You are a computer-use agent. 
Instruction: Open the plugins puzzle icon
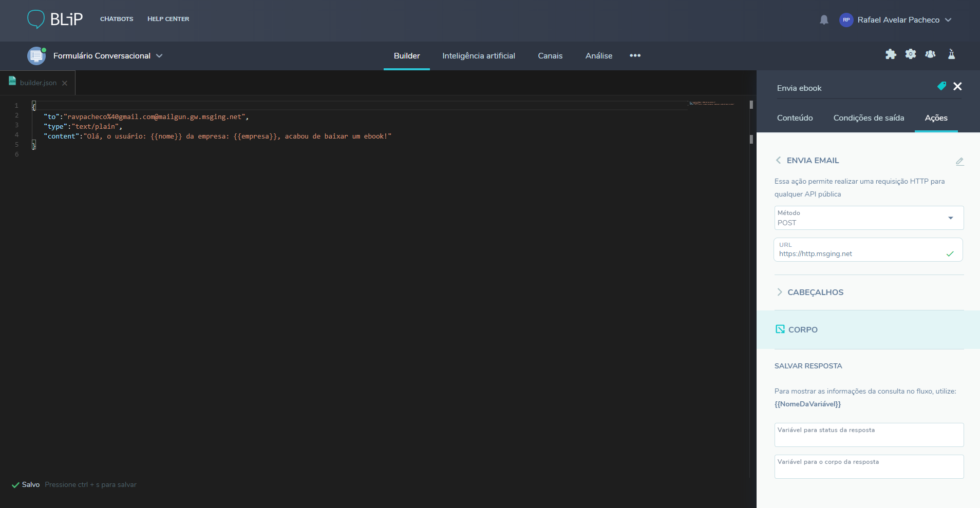tap(891, 54)
